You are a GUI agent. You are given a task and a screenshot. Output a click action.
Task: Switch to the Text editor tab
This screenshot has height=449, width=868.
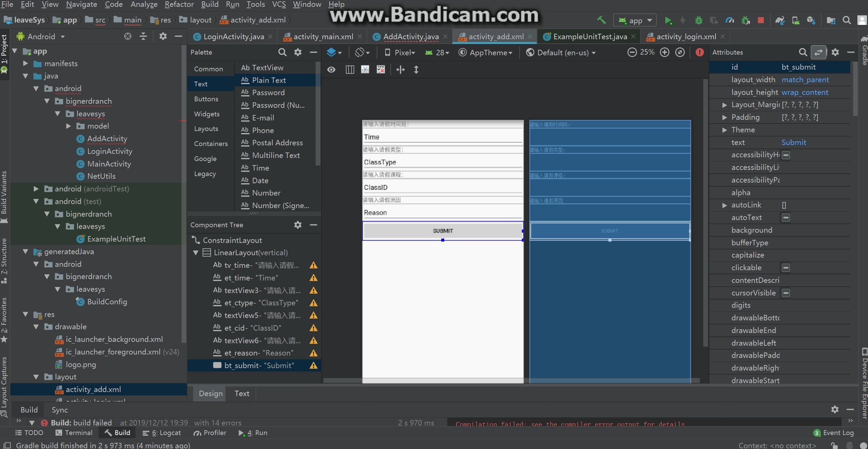(x=242, y=393)
